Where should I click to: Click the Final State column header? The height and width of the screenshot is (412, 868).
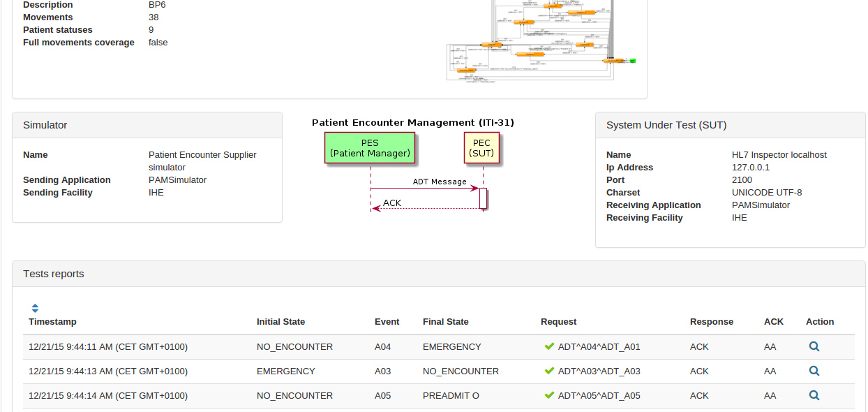445,322
